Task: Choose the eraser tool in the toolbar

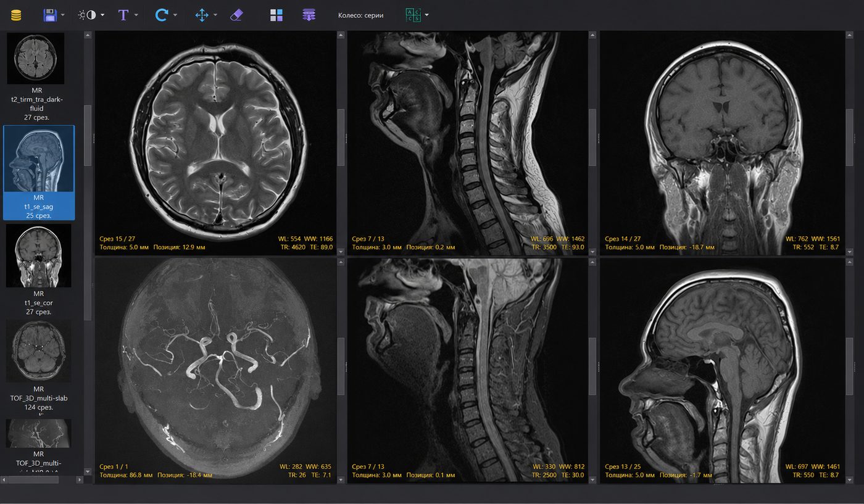Action: 236,15
